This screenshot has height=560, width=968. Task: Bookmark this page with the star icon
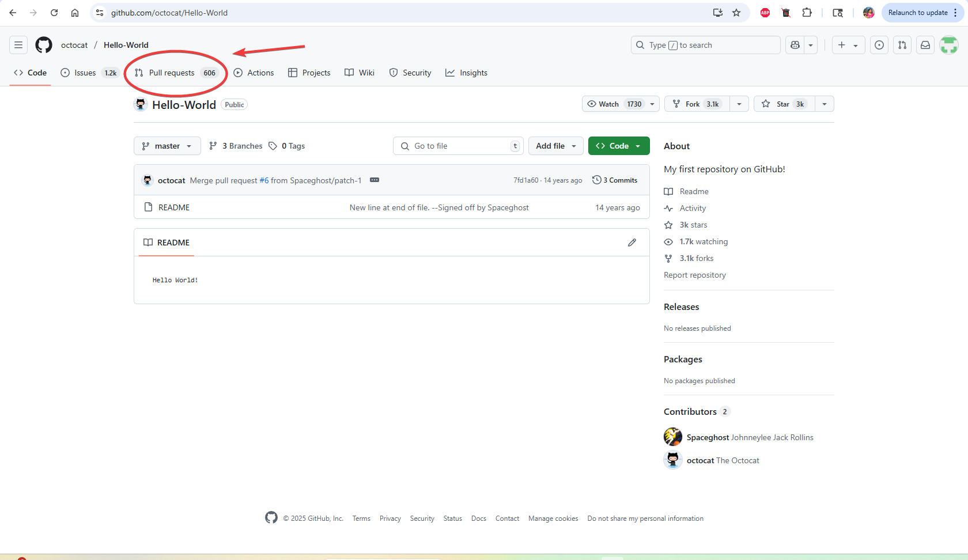(x=736, y=13)
